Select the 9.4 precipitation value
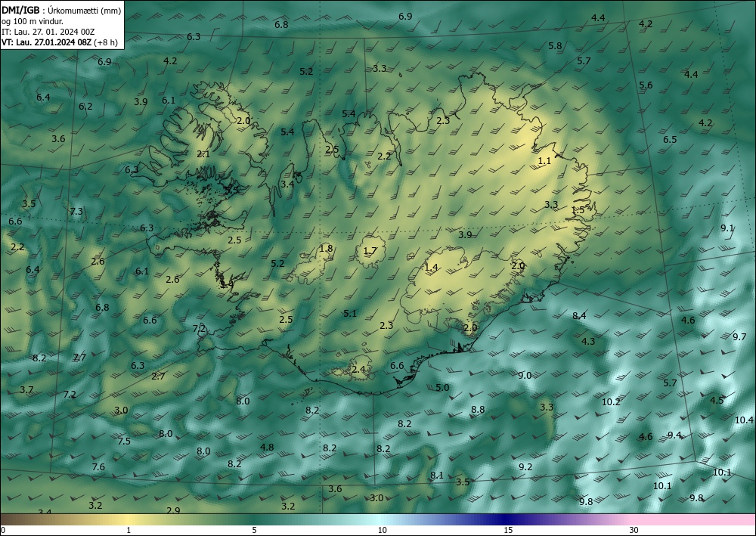Viewport: 756px width, 536px height. [674, 435]
